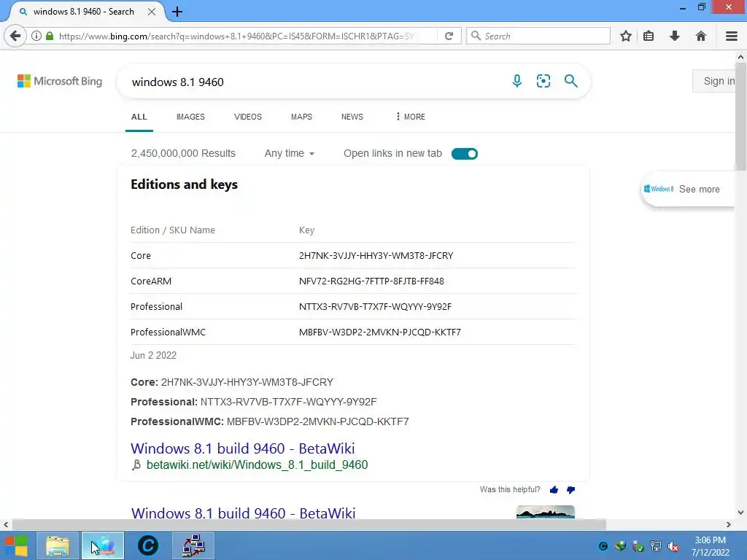Click the Microsoft Bing logo
The image size is (747, 560).
pos(60,81)
